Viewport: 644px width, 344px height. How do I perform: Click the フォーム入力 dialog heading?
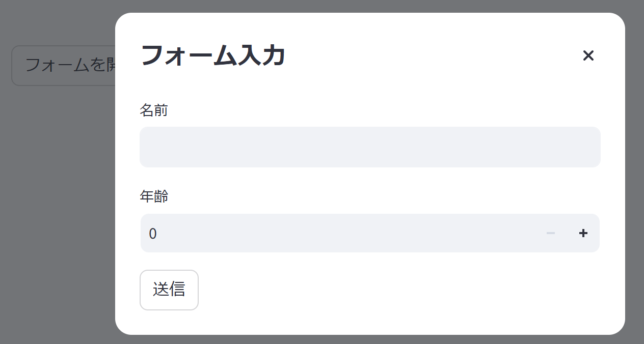point(212,55)
